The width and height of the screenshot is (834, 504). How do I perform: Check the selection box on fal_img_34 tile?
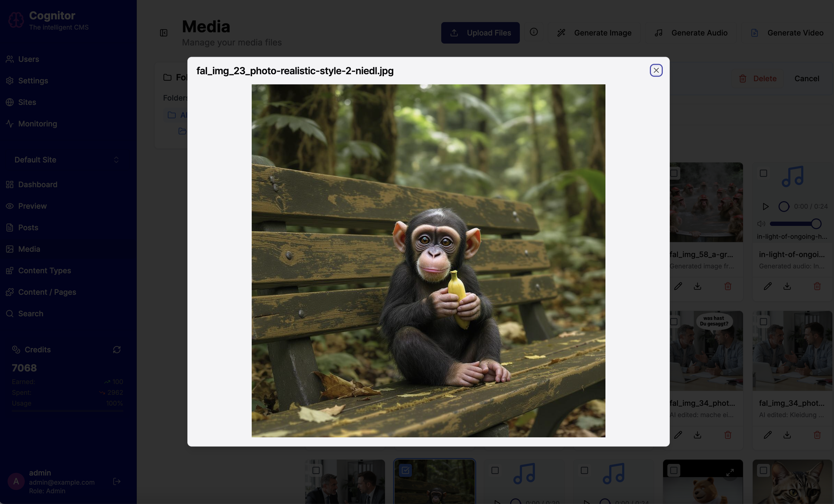click(x=674, y=321)
